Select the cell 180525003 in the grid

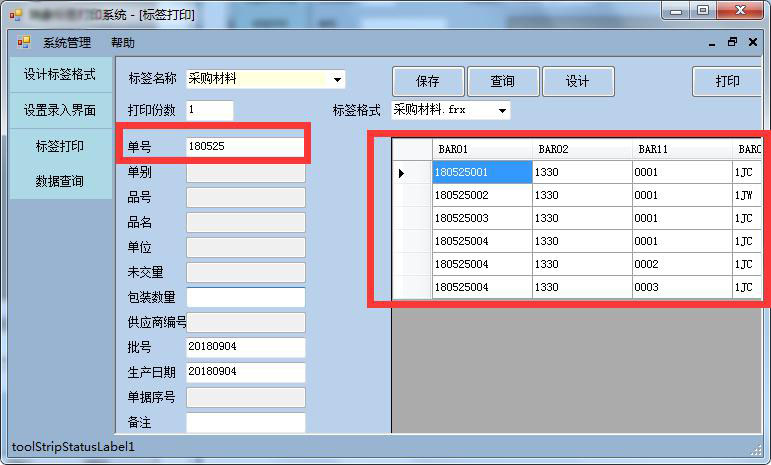(481, 218)
